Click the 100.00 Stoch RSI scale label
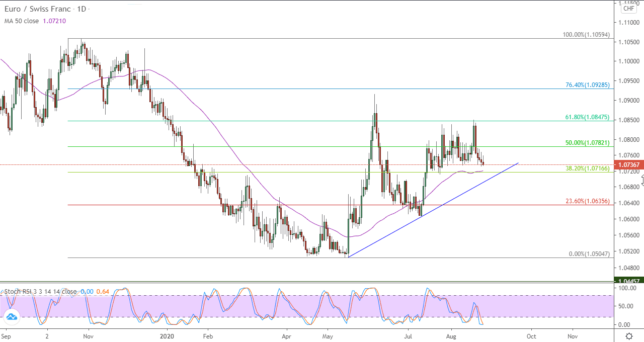This screenshot has height=342, width=644. pyautogui.click(x=627, y=288)
